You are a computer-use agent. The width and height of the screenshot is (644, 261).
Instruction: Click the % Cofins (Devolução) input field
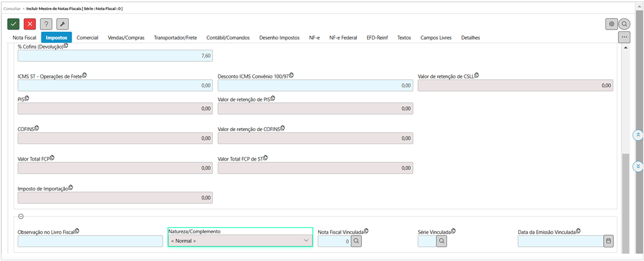(x=115, y=56)
